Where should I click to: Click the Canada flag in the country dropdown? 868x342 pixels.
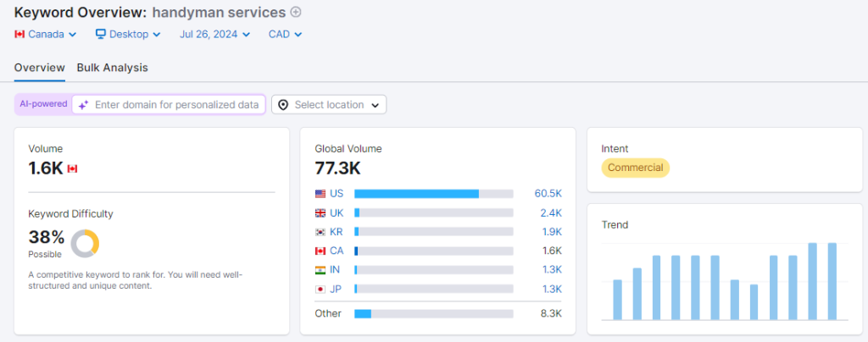point(19,34)
